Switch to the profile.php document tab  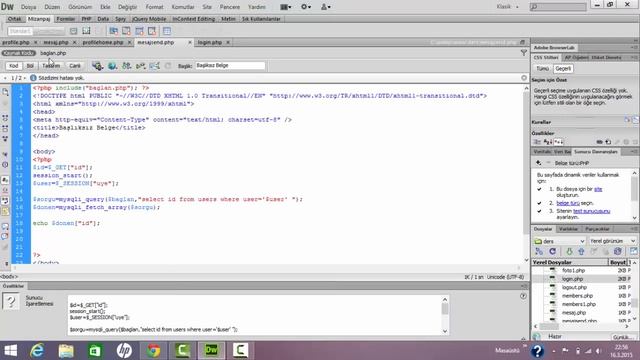[x=16, y=42]
